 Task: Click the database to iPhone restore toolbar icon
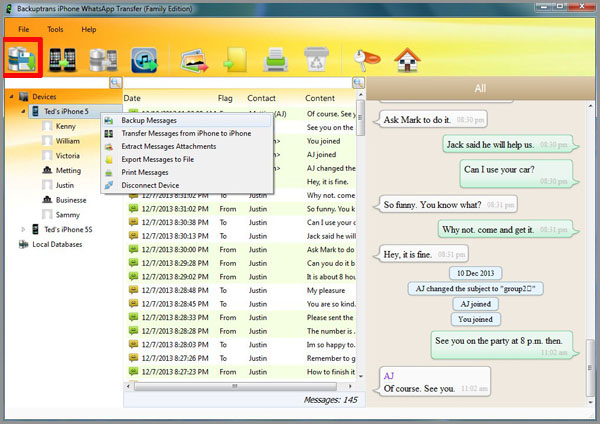[103, 60]
